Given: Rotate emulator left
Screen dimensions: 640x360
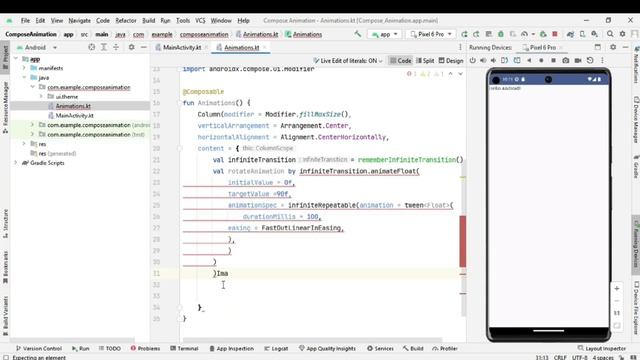Looking at the screenshot, I should [x=504, y=60].
